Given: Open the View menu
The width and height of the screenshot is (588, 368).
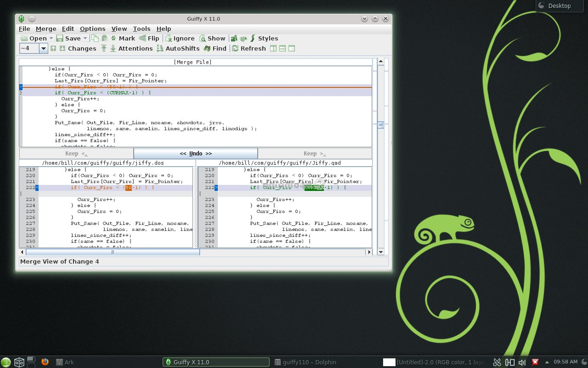Looking at the screenshot, I should 119,29.
